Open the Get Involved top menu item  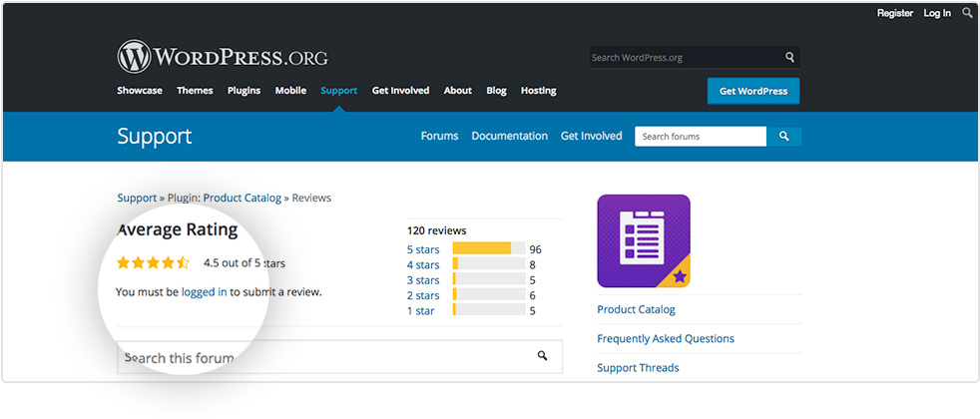[x=400, y=91]
